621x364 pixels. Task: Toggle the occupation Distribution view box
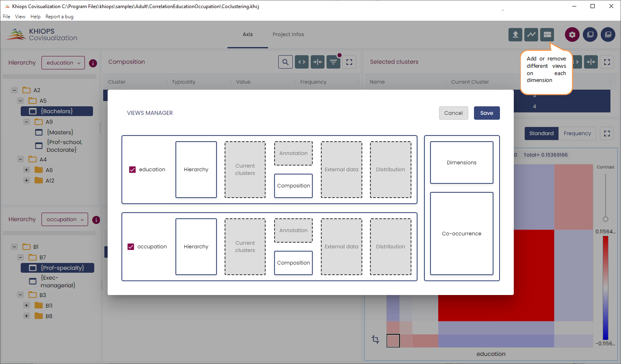390,247
